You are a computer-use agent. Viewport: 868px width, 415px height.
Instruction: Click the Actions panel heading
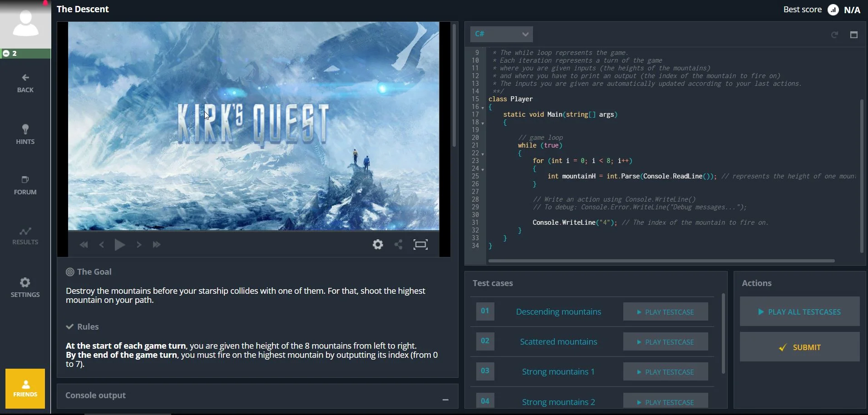[x=757, y=283]
